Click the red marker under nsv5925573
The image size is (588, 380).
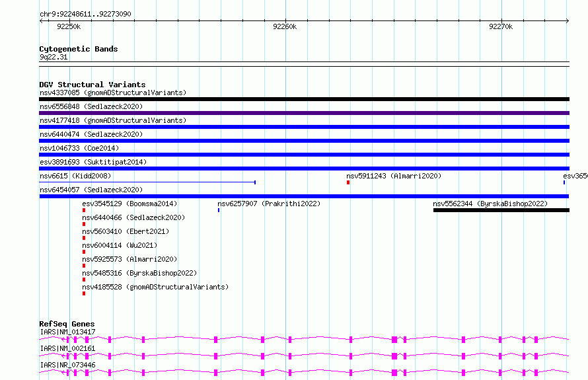click(x=84, y=266)
